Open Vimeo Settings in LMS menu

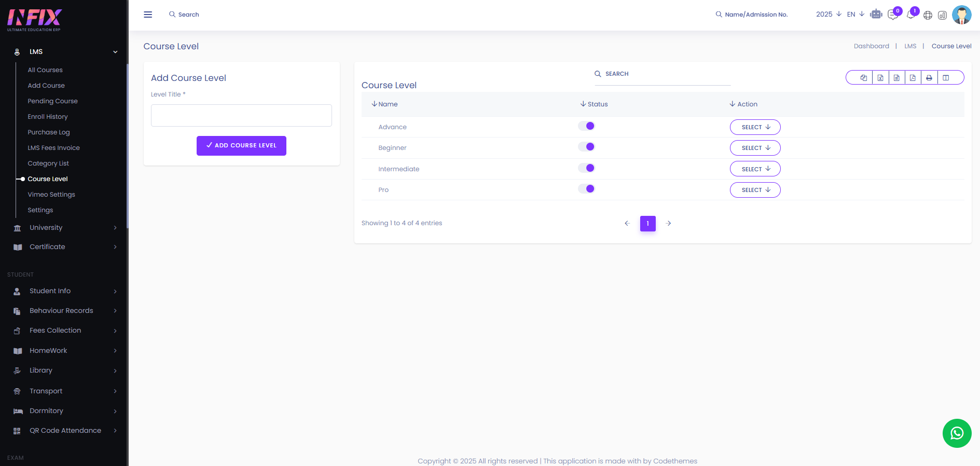[51, 195]
